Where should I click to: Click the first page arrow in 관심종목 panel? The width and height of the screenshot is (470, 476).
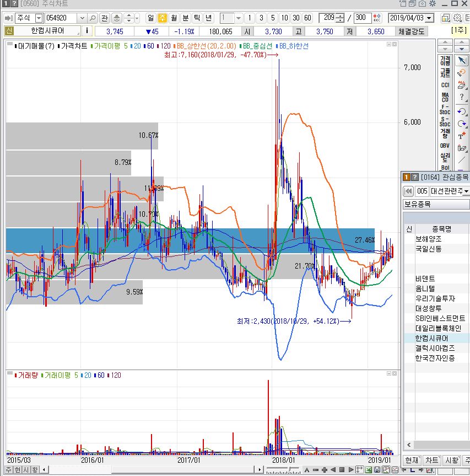(408, 191)
